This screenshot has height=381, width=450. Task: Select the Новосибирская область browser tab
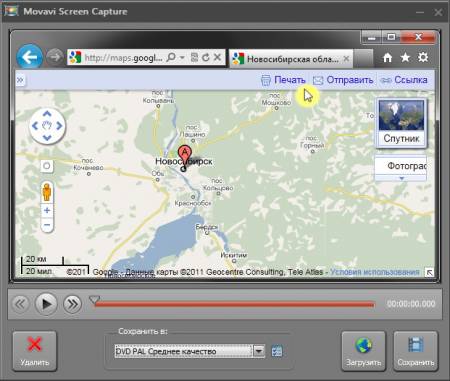291,59
